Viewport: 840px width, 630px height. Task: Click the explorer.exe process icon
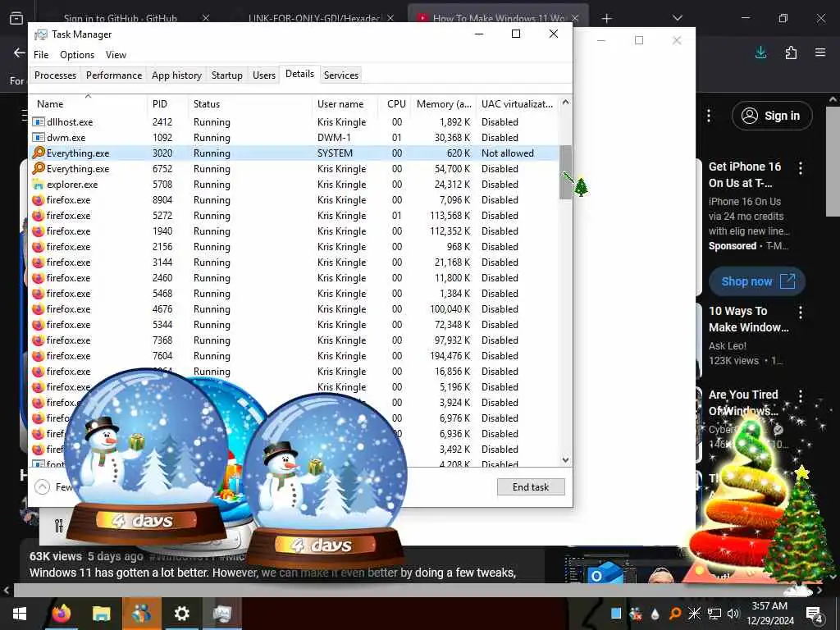point(38,185)
